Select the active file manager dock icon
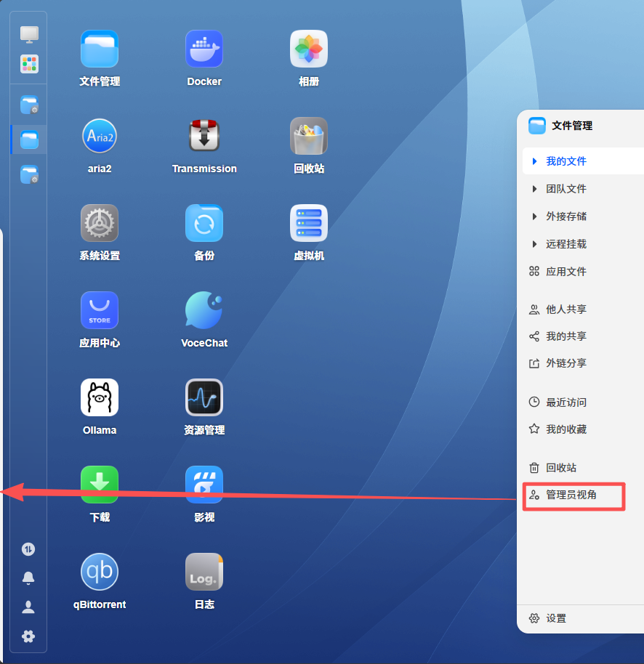 click(x=29, y=139)
